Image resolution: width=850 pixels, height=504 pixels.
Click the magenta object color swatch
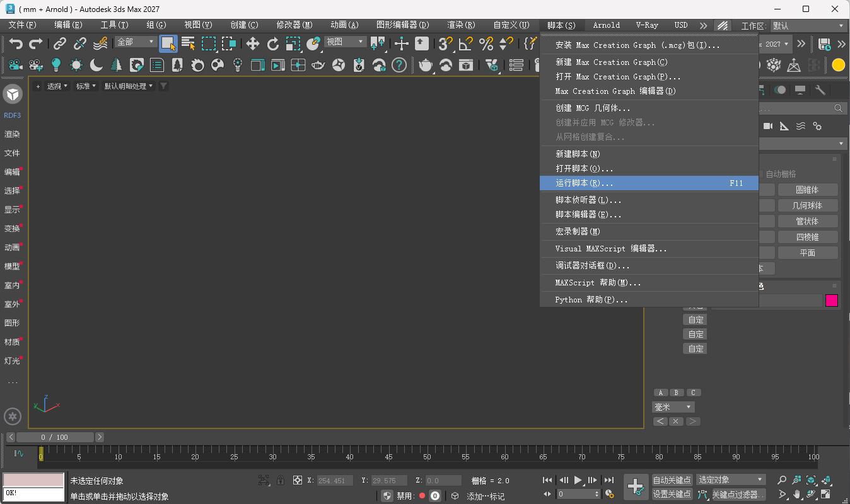[x=832, y=301]
